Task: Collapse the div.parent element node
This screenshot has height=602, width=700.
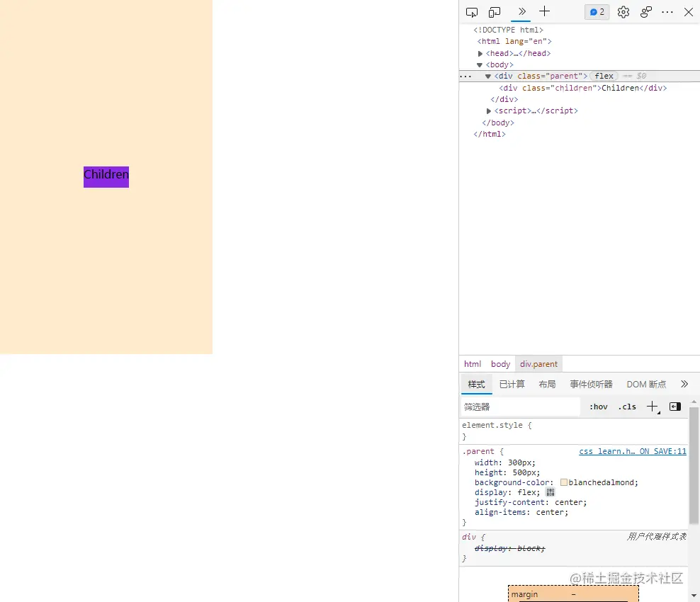Action: [x=488, y=76]
